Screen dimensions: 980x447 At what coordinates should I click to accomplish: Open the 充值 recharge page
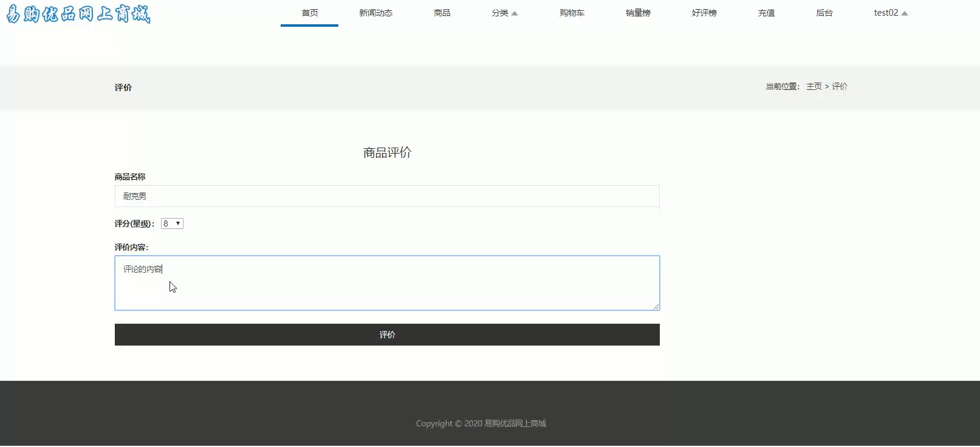click(x=766, y=13)
